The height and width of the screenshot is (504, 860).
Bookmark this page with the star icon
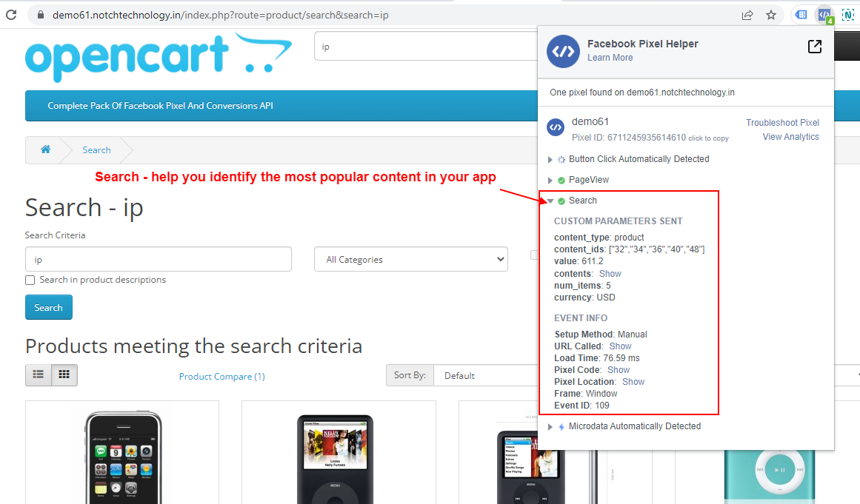[x=771, y=15]
